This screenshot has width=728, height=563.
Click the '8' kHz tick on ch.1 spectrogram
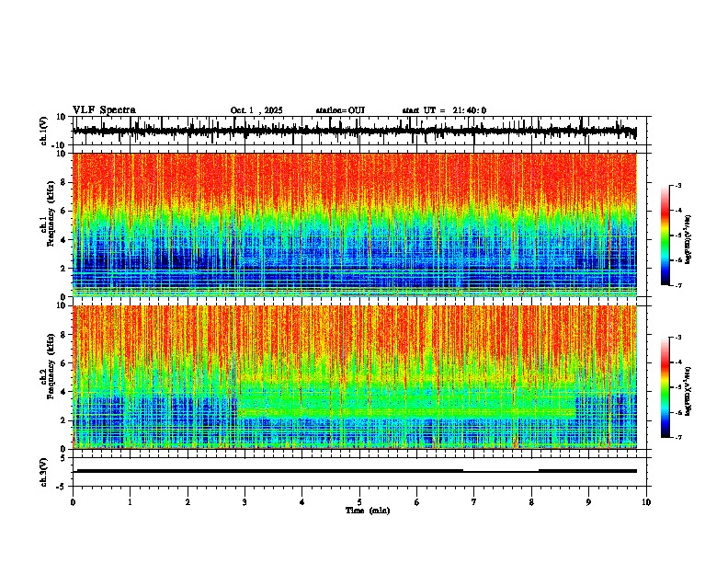click(x=63, y=182)
